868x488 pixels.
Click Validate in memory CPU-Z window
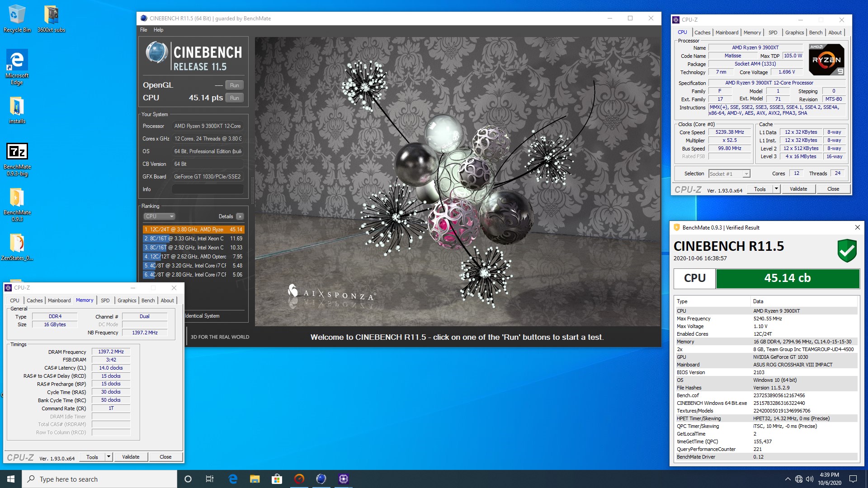[x=131, y=457]
